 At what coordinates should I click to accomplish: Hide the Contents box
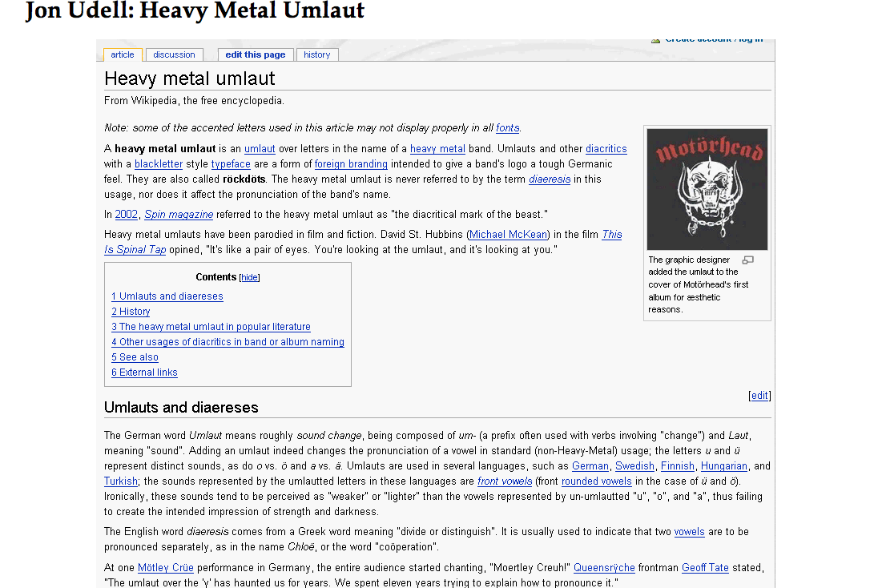coord(249,277)
